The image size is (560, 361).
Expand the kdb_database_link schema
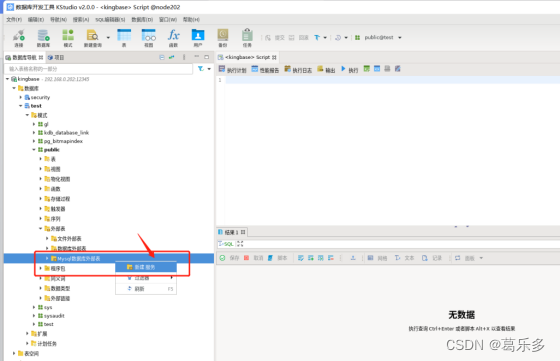point(34,132)
